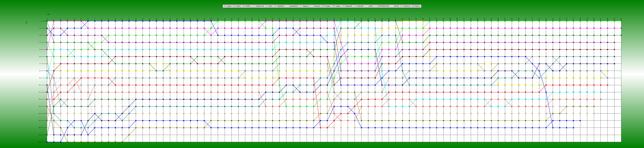Select Gerald Forte legend entry
This screenshot has width=644, height=148.
tap(260, 6)
